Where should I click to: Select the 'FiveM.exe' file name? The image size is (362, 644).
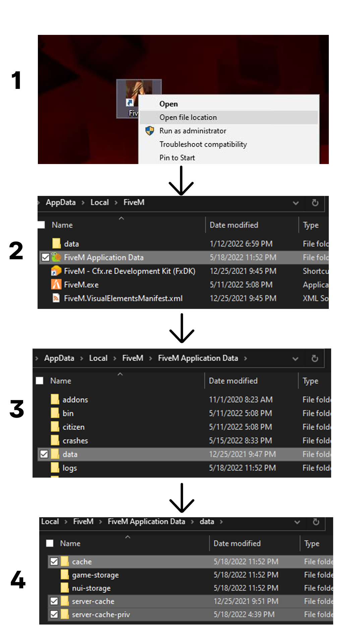(x=81, y=285)
